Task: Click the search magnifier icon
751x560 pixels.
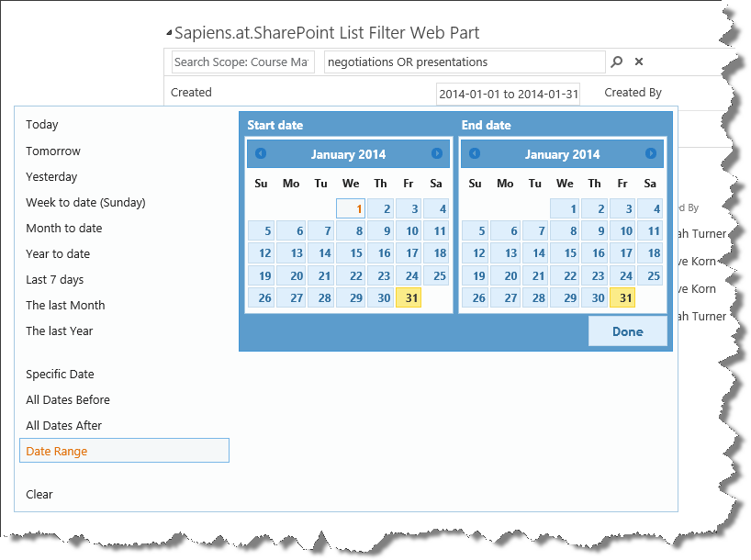Action: point(617,62)
